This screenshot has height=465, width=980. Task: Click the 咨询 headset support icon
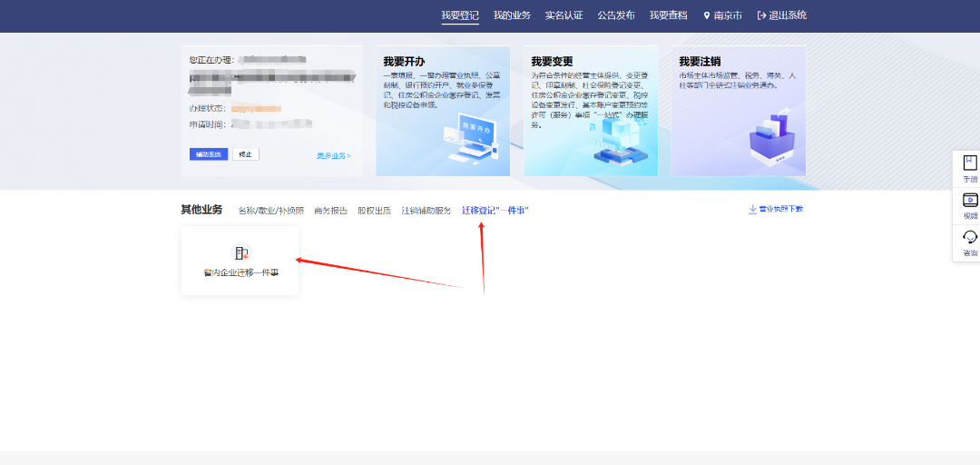click(969, 237)
